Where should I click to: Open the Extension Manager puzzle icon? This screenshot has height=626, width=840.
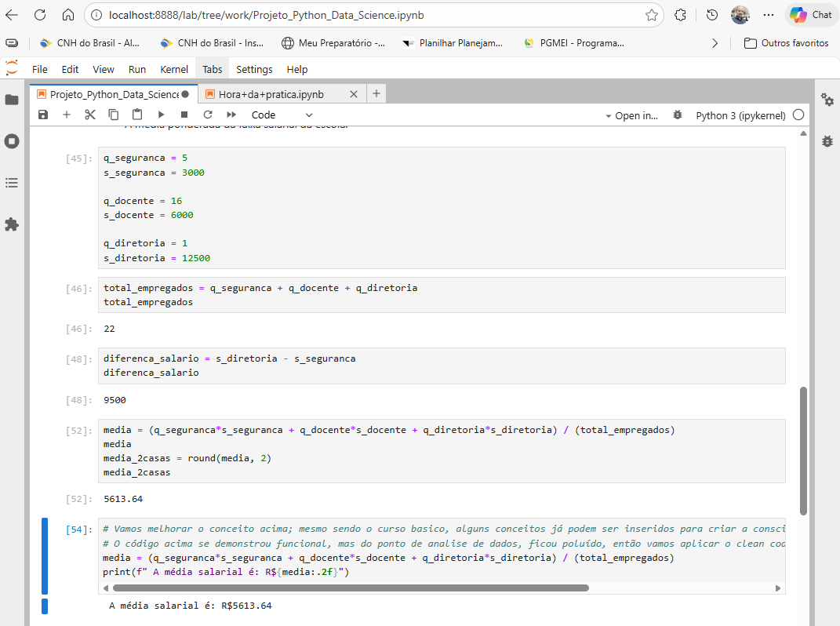[12, 224]
